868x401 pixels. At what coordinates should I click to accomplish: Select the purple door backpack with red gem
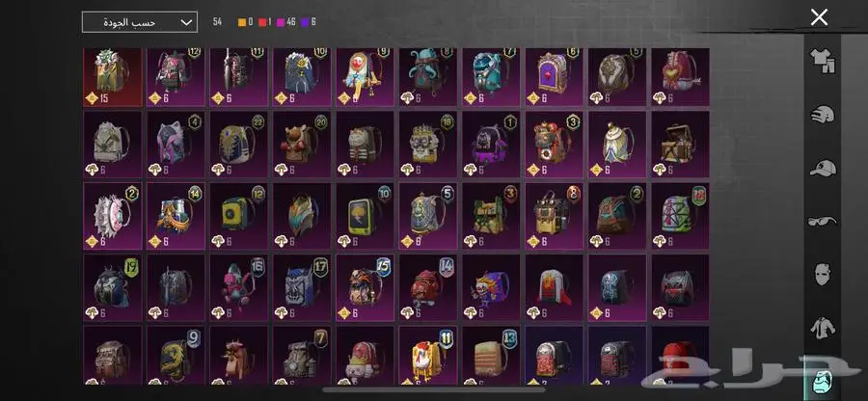[555, 77]
